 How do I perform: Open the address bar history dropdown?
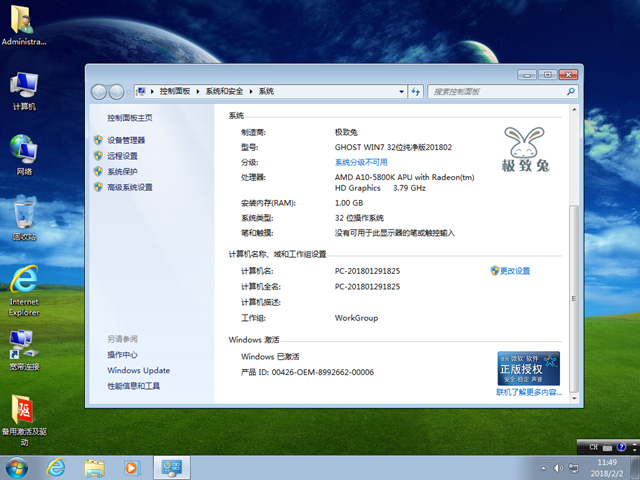pos(401,91)
